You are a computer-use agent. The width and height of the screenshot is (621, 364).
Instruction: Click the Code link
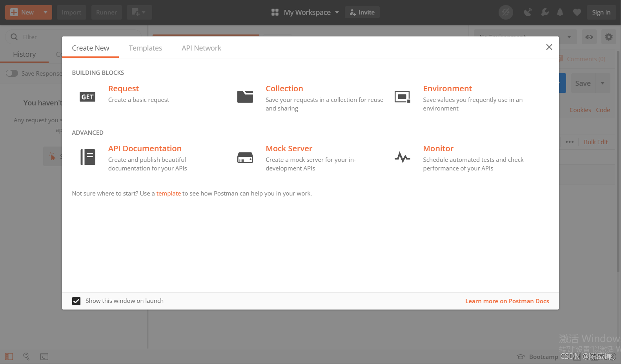pyautogui.click(x=603, y=110)
